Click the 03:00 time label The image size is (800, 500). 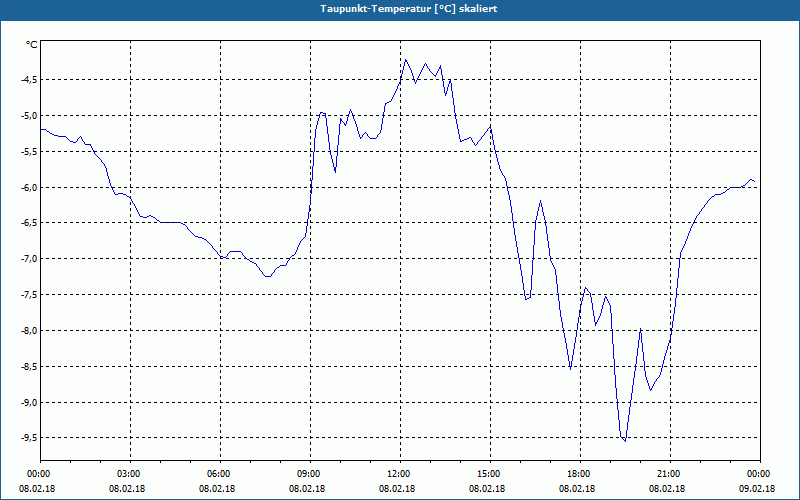coord(127,474)
